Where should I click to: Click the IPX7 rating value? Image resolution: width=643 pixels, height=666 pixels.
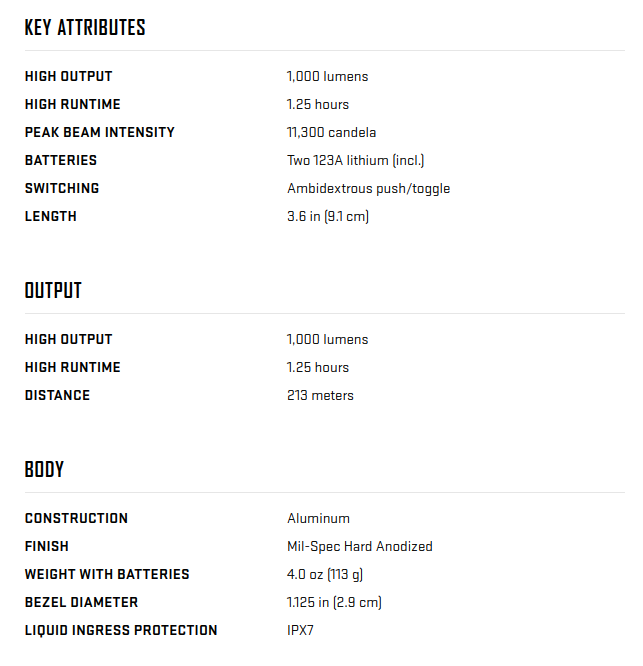click(x=300, y=630)
